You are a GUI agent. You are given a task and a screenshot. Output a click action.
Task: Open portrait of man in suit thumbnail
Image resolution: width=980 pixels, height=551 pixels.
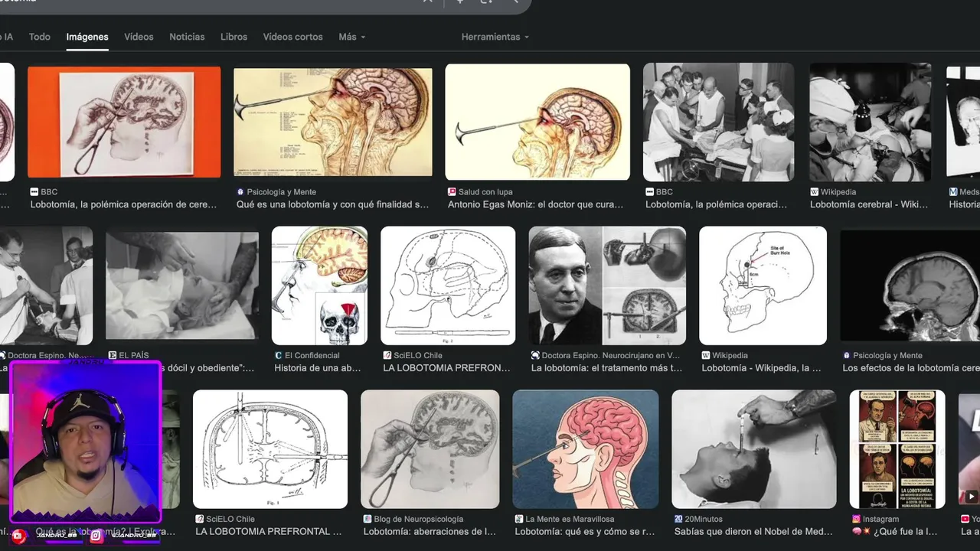[x=607, y=285]
